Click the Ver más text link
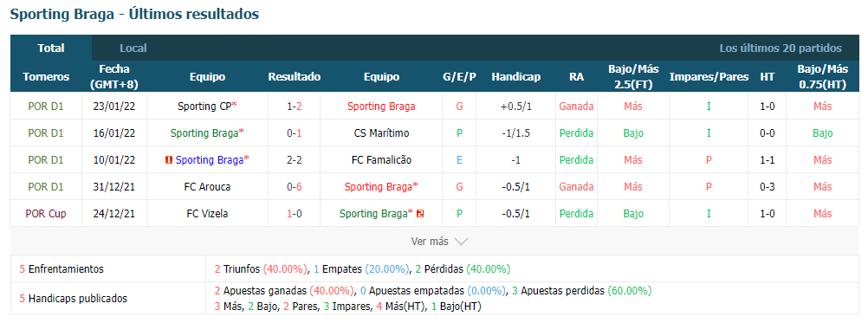The width and height of the screenshot is (868, 323). (x=430, y=242)
